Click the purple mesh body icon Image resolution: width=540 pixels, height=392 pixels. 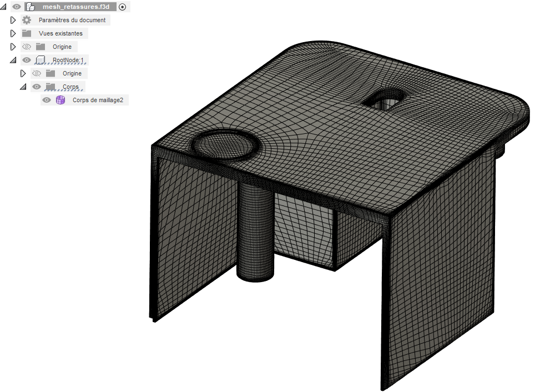click(60, 100)
